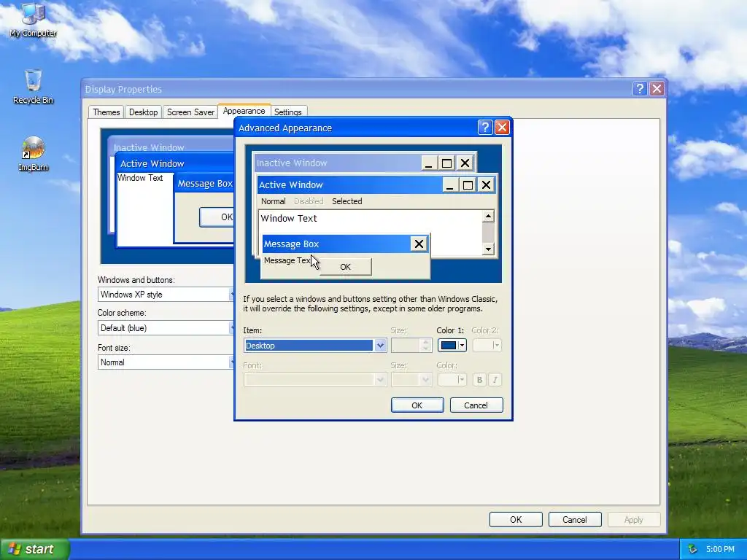Click OK in the Display Properties window
The width and height of the screenshot is (747, 560).
(x=516, y=519)
